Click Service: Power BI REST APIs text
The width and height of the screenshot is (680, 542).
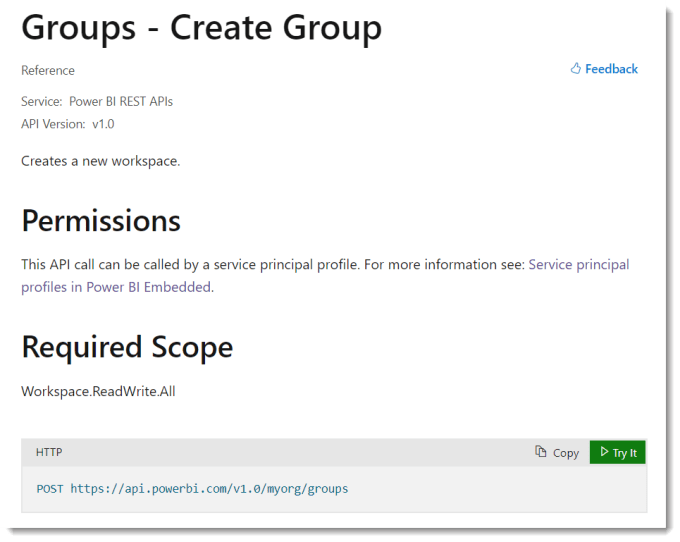pyautogui.click(x=97, y=101)
